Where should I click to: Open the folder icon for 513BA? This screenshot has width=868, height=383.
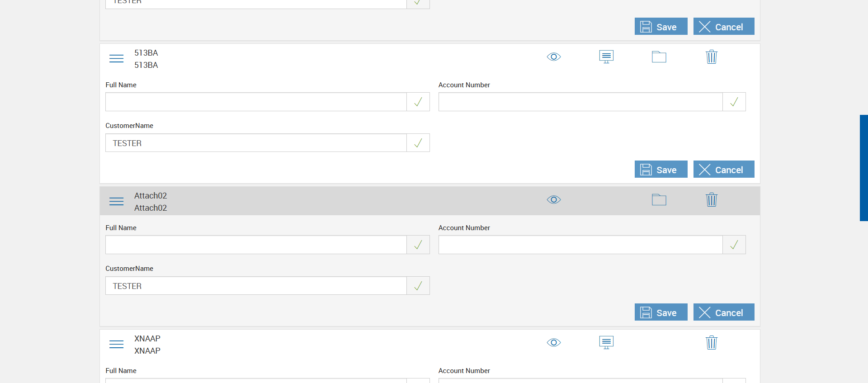[x=659, y=57]
